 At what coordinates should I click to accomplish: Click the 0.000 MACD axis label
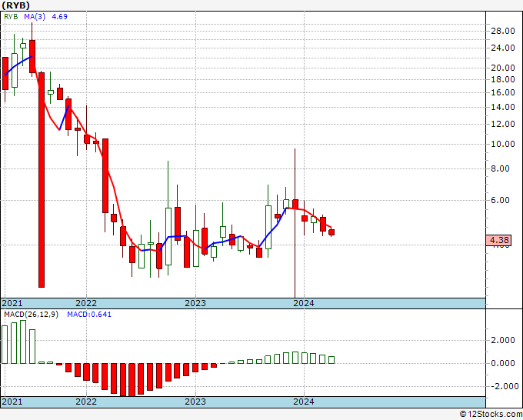[503, 363]
